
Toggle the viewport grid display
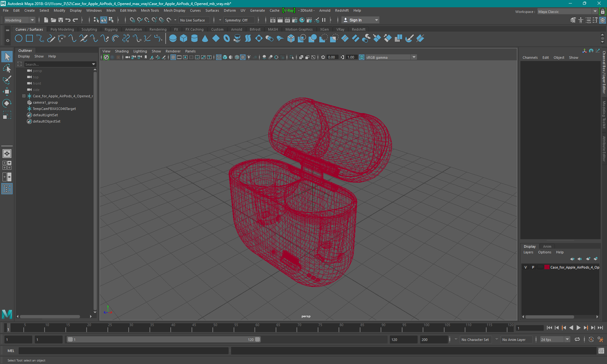[x=173, y=57]
